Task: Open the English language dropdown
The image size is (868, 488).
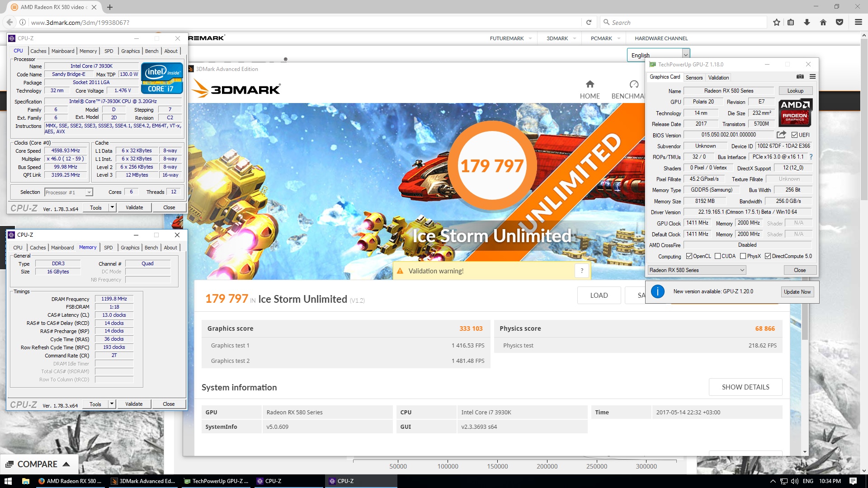Action: pyautogui.click(x=658, y=55)
